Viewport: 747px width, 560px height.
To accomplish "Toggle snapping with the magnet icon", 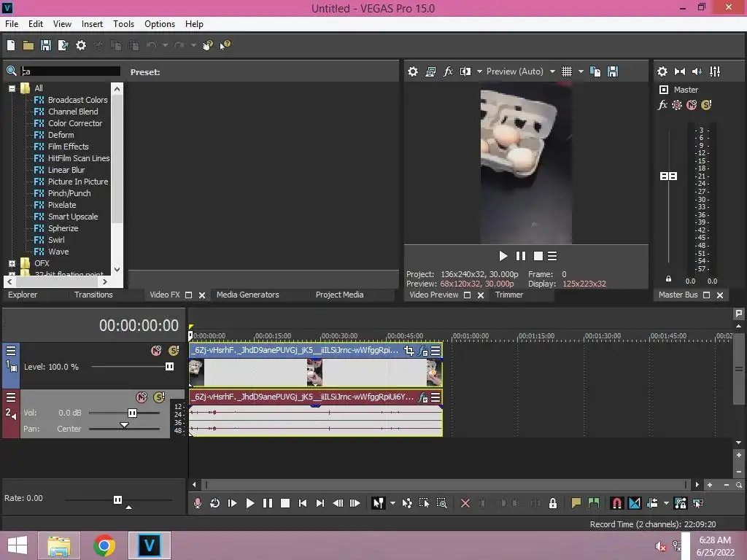I will click(x=616, y=503).
